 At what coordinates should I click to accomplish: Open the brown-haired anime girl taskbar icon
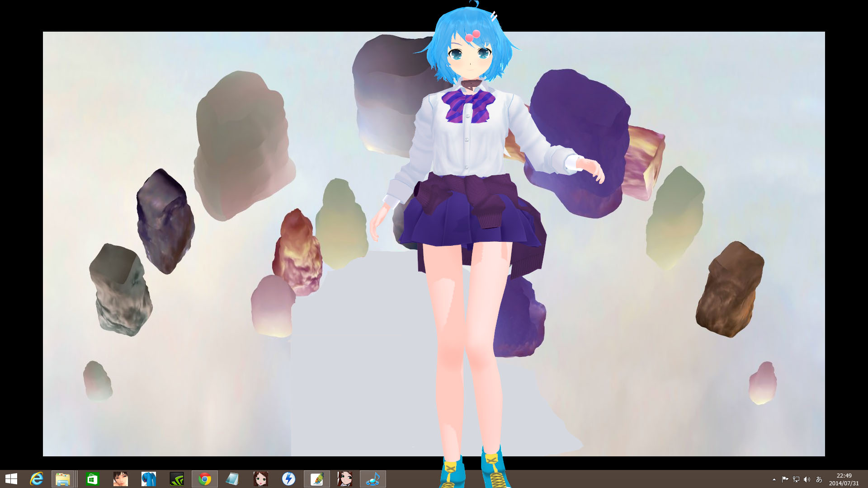coord(261,479)
